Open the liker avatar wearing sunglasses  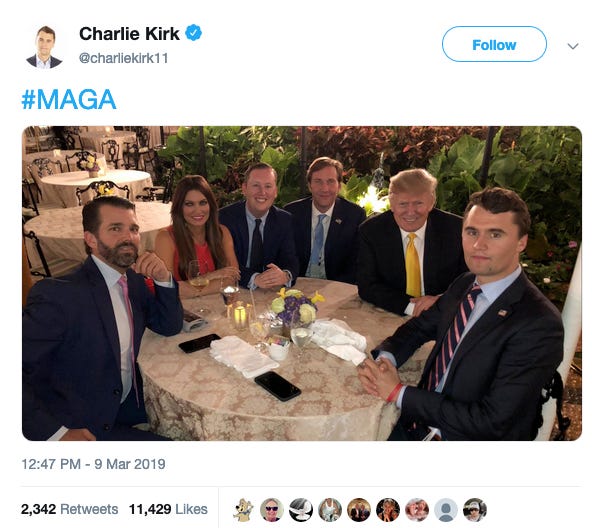click(x=272, y=509)
